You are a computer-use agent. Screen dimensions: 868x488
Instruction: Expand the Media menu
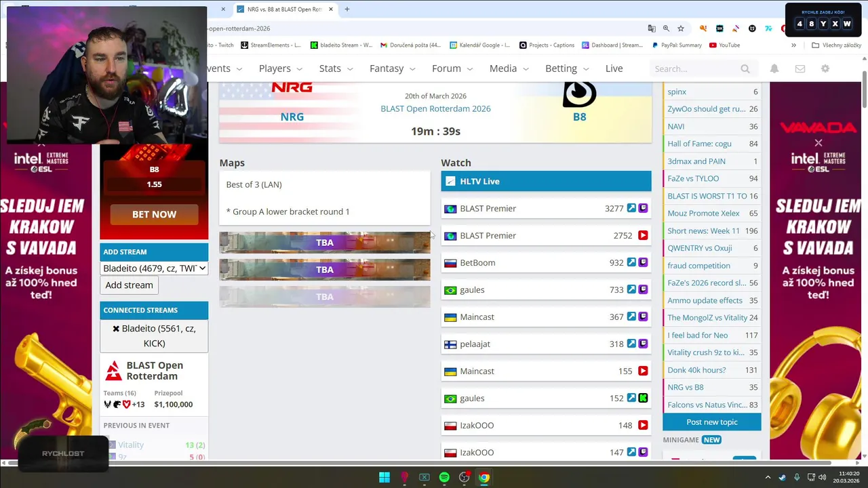[x=509, y=68]
